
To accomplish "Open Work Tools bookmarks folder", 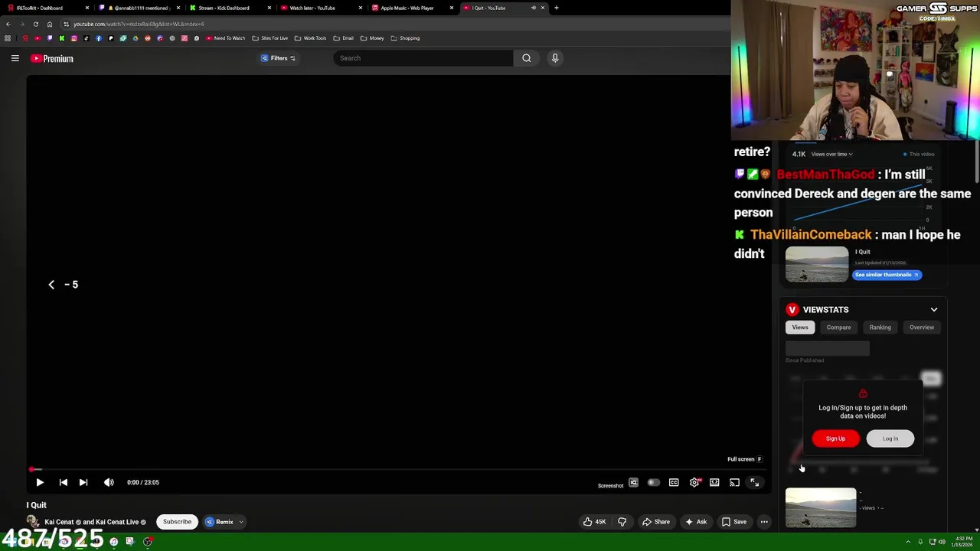I will pos(311,38).
